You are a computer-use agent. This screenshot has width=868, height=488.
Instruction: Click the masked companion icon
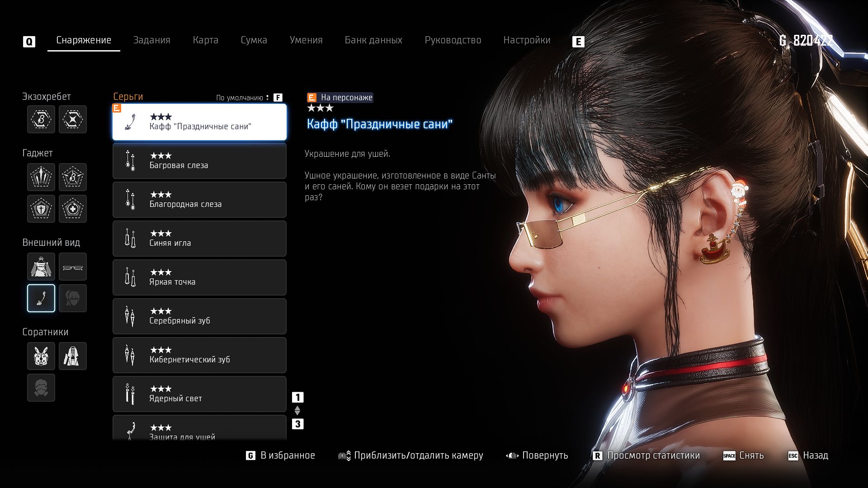[41, 388]
